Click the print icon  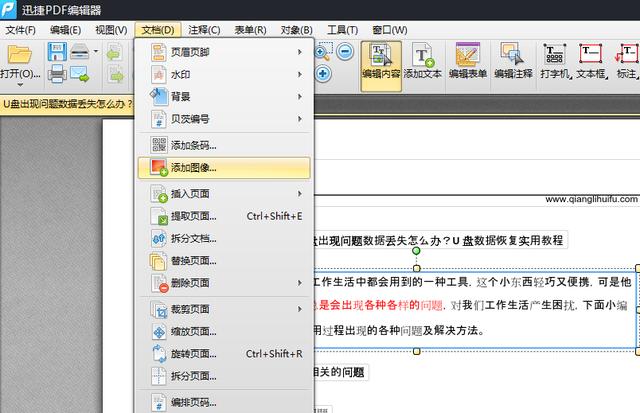[x=57, y=74]
